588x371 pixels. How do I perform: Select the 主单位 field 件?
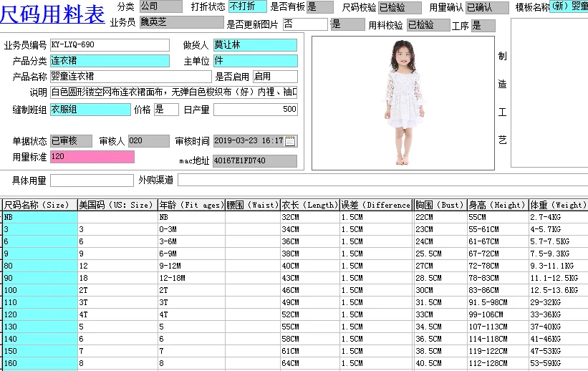(256, 61)
